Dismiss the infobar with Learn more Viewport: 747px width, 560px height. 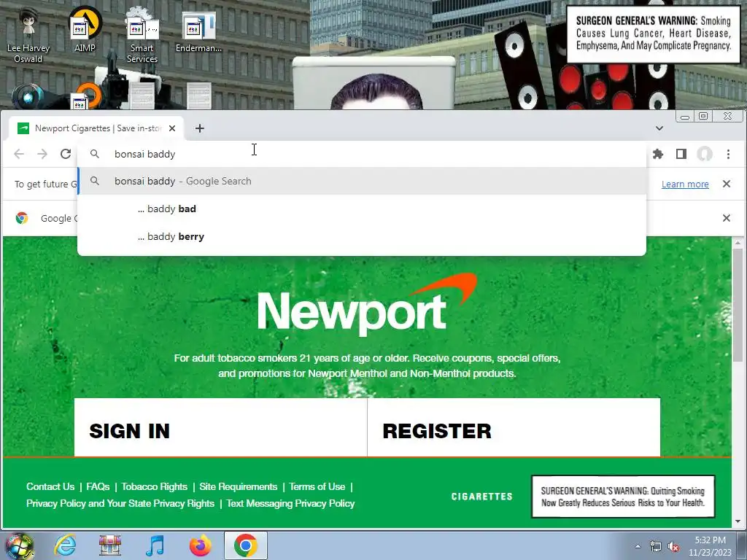tap(727, 184)
